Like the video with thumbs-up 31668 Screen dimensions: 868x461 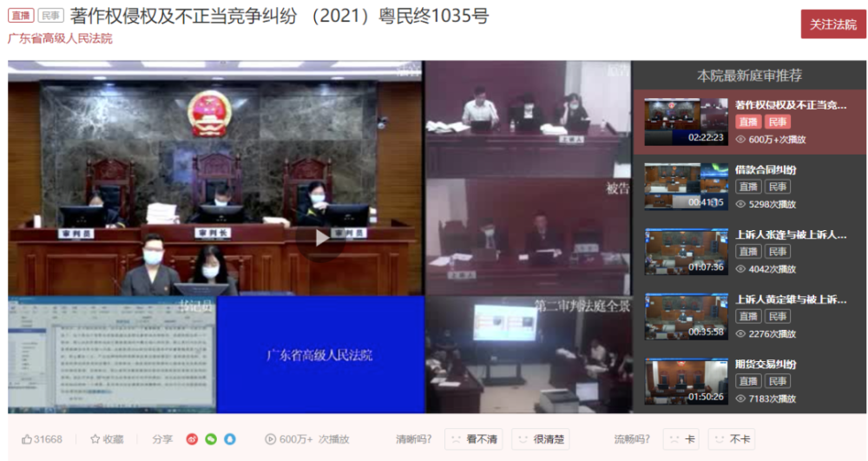pyautogui.click(x=42, y=439)
